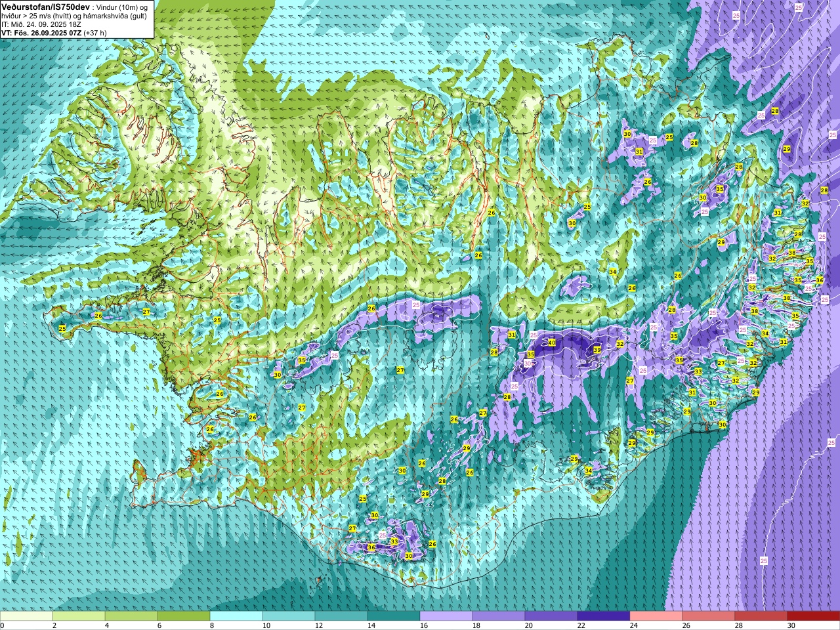Select the 12–14 m/s teal legend swatch
840x630 pixels.
click(341, 616)
